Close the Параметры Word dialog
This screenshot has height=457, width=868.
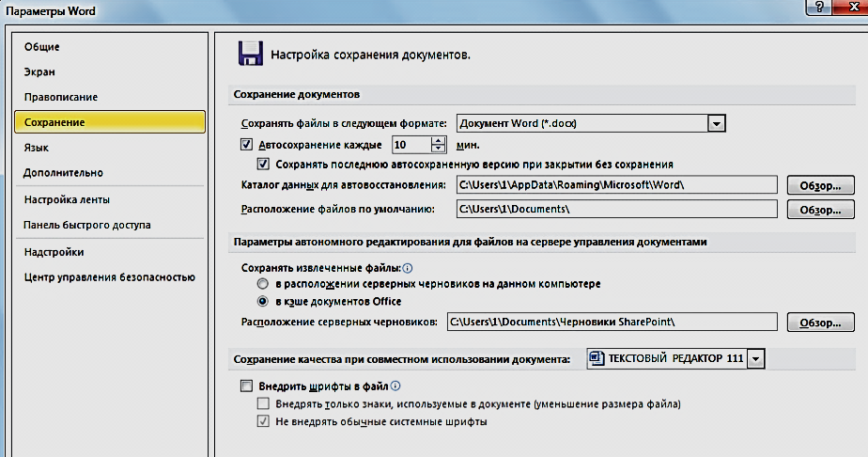click(x=853, y=8)
